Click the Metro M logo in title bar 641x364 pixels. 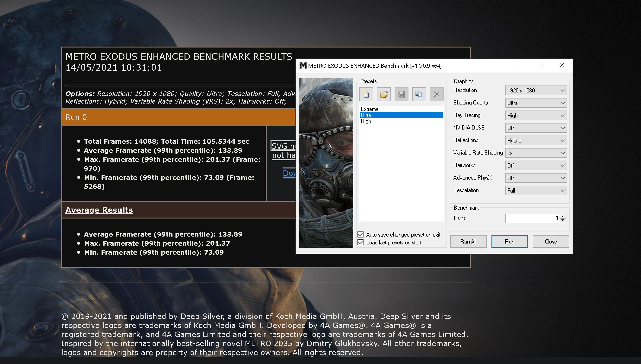(x=303, y=66)
